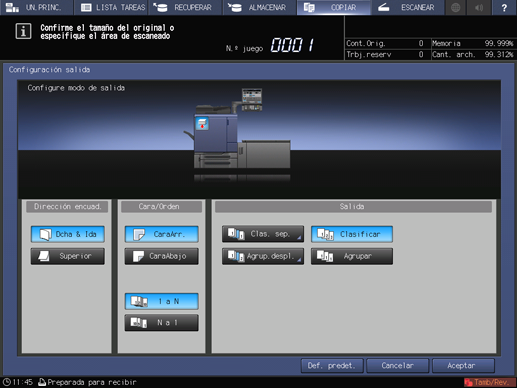Viewport: 517px width, 388px height.
Task: Click the Tamb/Rev. indicator in status bar
Action: click(x=489, y=382)
